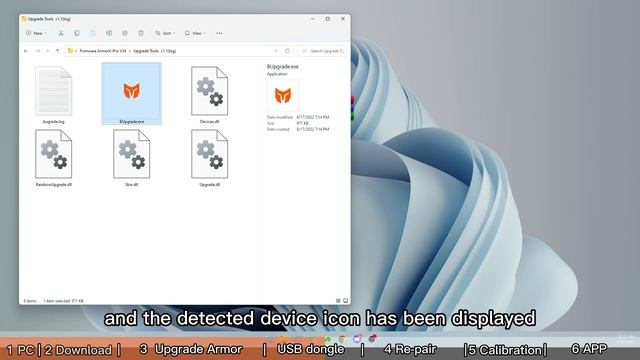
Task: Go up one folder level arrow
Action: point(58,51)
